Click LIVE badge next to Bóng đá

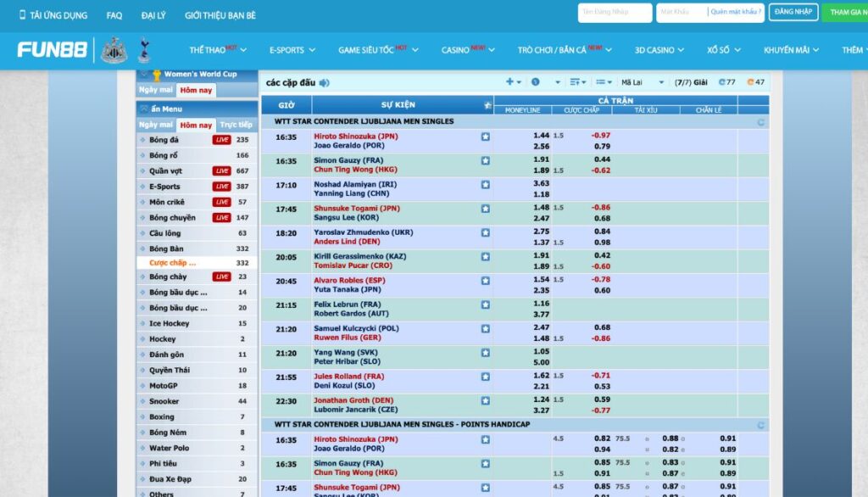point(221,140)
